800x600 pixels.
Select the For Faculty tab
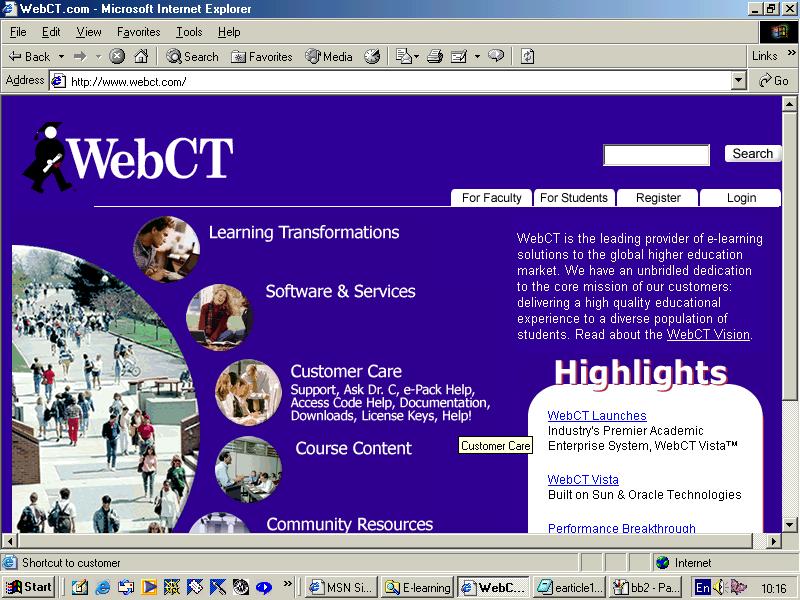pyautogui.click(x=491, y=198)
